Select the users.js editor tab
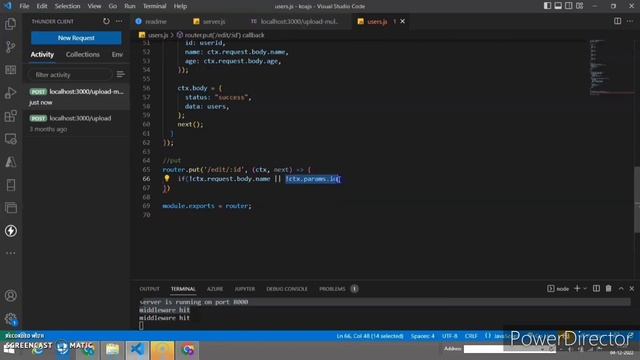This screenshot has height=360, width=640. click(x=377, y=21)
